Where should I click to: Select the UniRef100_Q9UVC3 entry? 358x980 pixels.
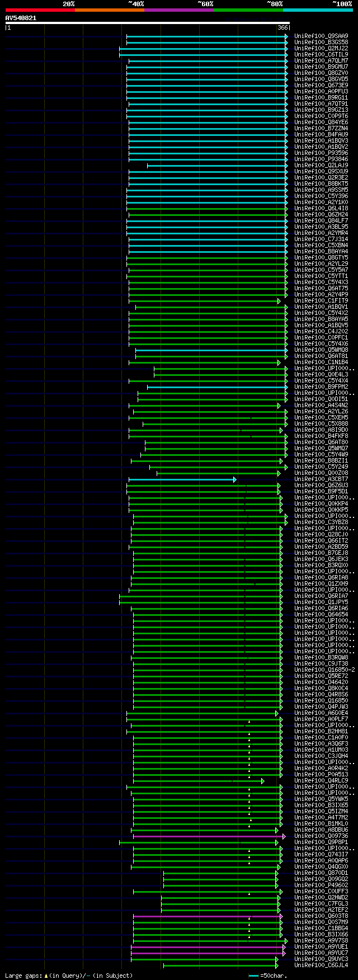point(321,959)
